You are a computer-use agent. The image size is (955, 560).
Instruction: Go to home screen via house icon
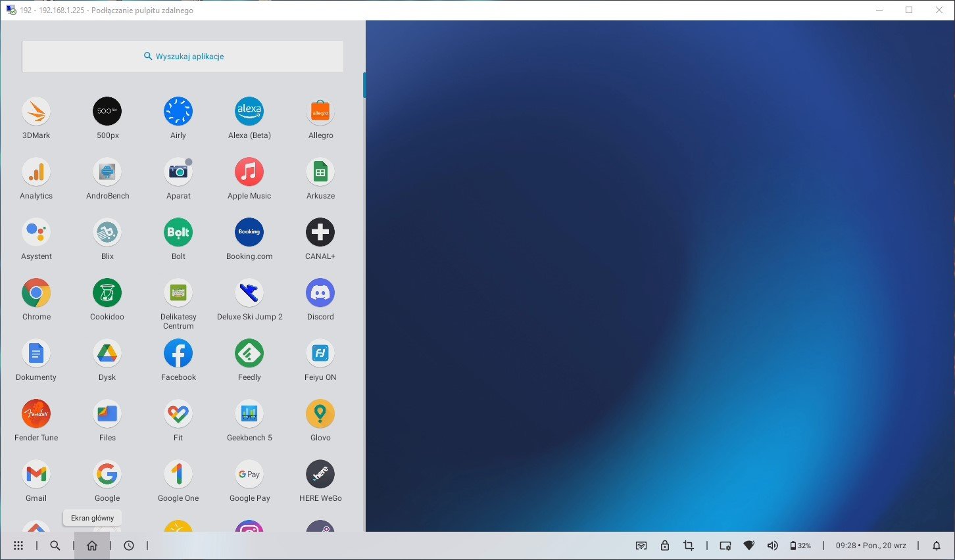coord(92,546)
